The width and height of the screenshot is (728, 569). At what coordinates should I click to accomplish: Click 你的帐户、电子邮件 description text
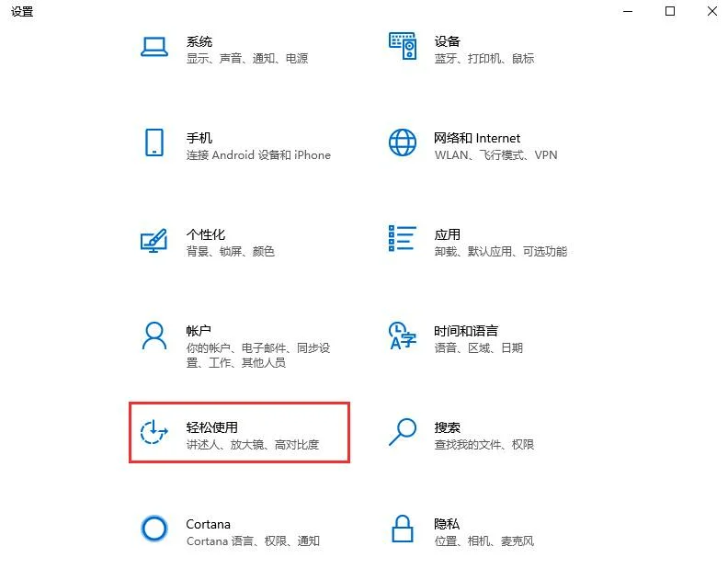[237, 347]
